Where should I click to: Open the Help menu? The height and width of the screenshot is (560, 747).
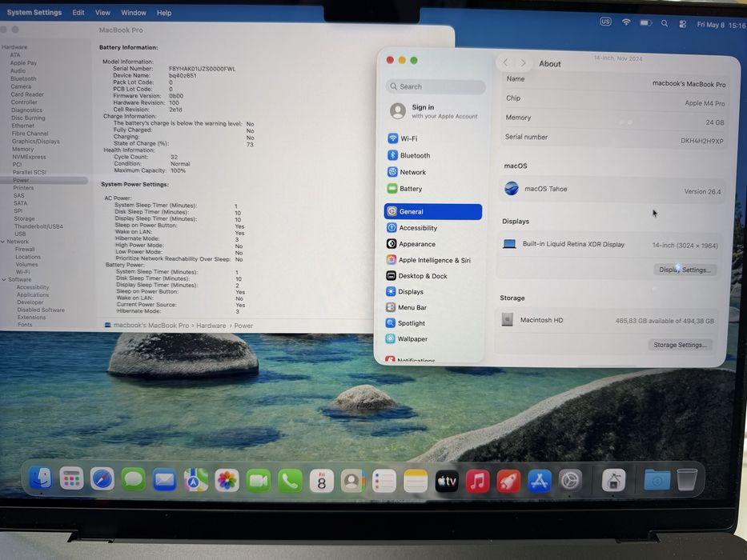[164, 13]
